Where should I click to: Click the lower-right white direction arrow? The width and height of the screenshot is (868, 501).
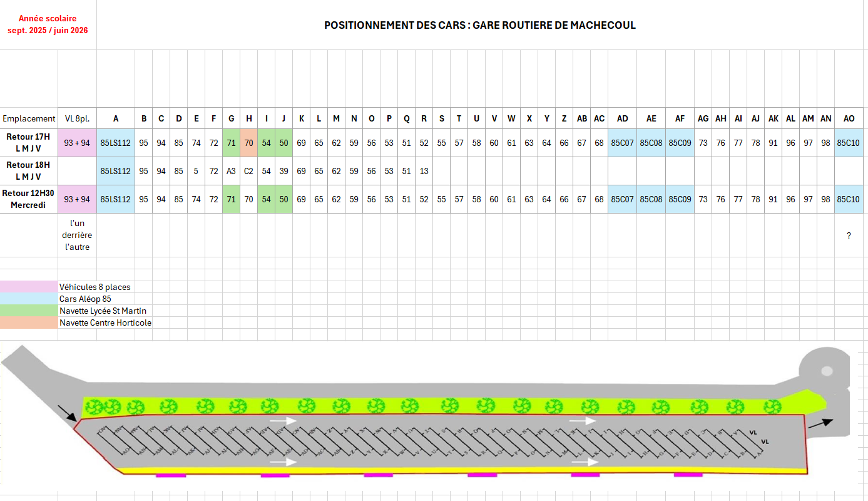tap(585, 462)
